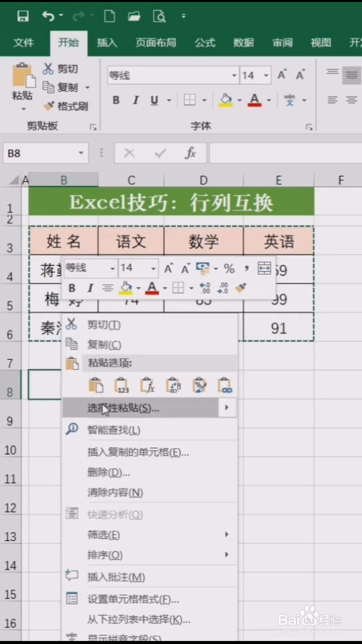Image resolution: width=362 pixels, height=644 pixels.
Task: Click the first Paste option icon
Action: pos(96,385)
